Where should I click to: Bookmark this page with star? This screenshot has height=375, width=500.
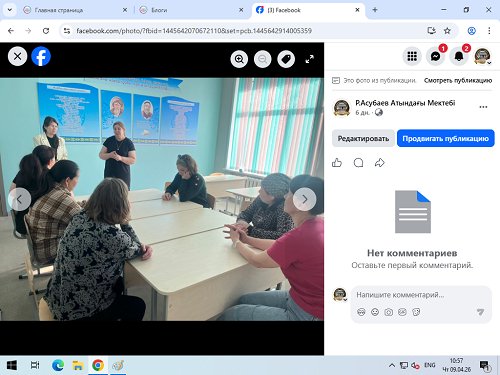coord(447,31)
